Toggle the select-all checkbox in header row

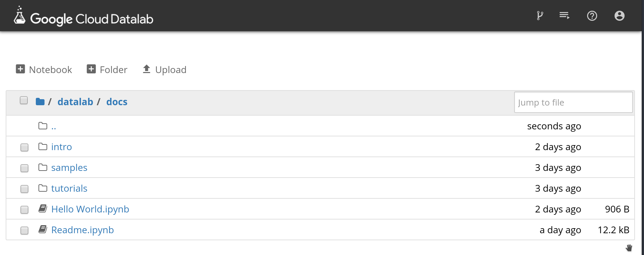click(24, 101)
